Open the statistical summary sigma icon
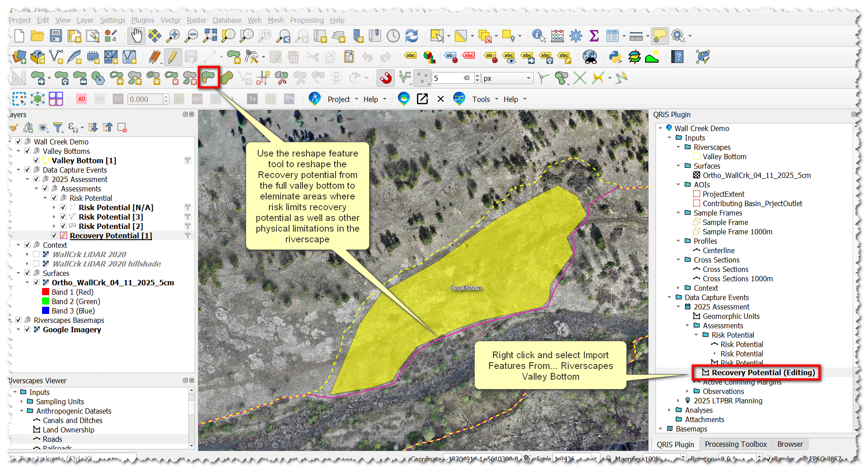This screenshot has height=470, width=868. point(594,36)
